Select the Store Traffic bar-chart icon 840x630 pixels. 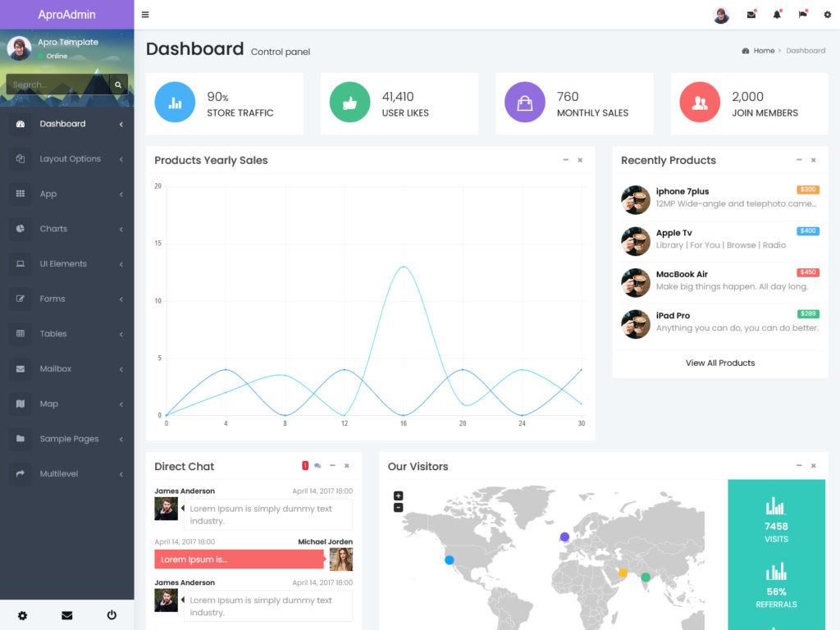point(174,103)
